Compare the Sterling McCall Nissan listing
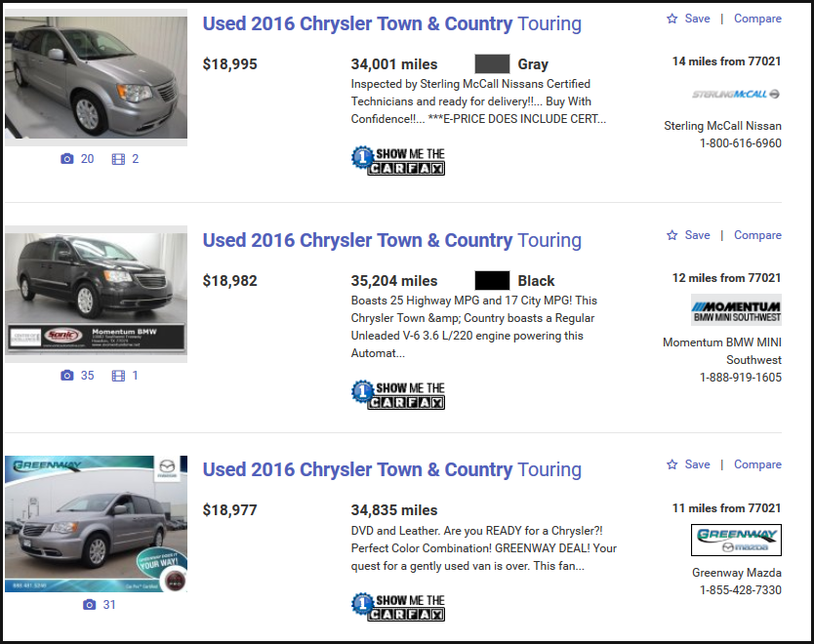 757,19
